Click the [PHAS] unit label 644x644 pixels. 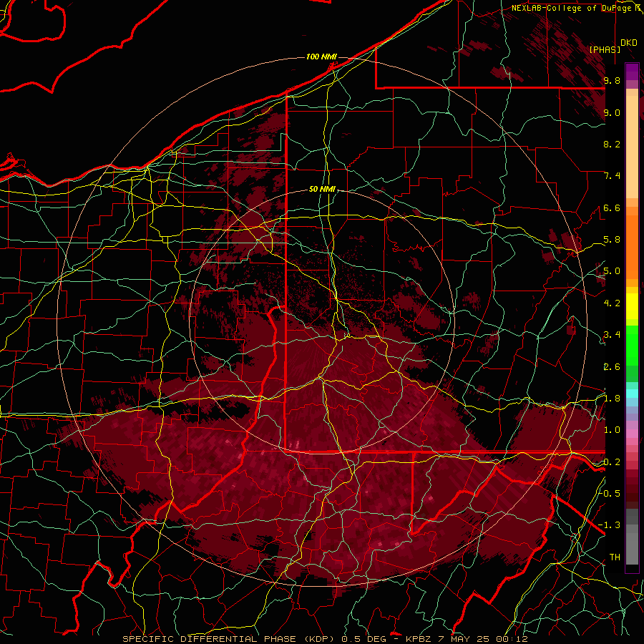pyautogui.click(x=605, y=49)
